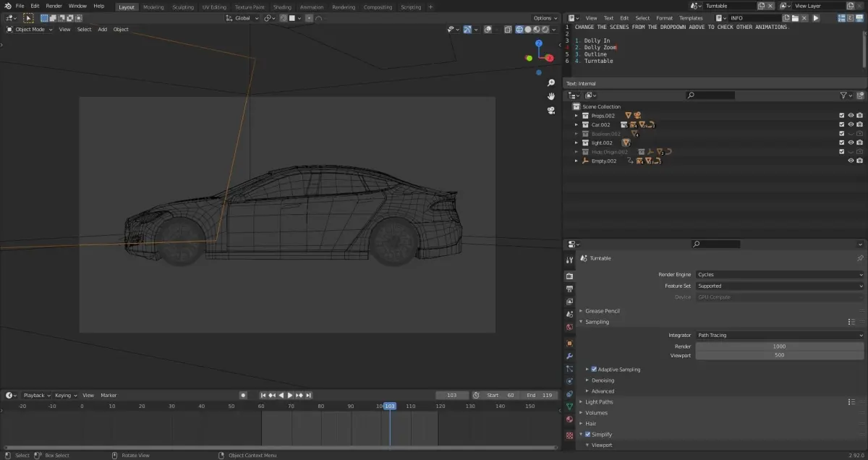This screenshot has height=460, width=868.
Task: Run script with the play icon
Action: pos(816,18)
